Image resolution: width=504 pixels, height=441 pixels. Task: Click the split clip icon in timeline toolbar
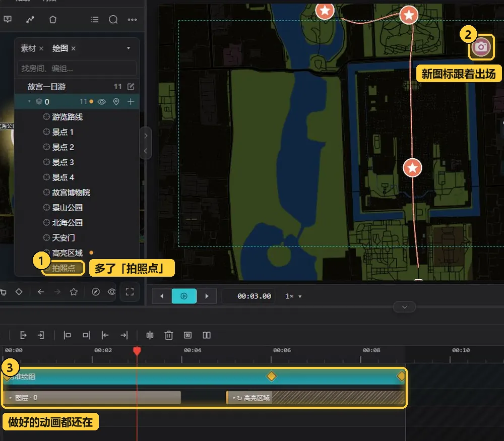click(150, 335)
